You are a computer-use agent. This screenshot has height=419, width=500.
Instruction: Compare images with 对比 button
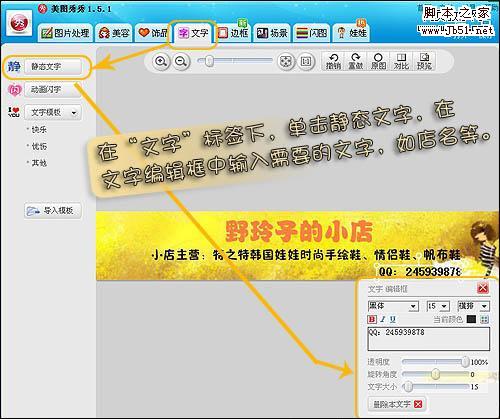click(401, 61)
